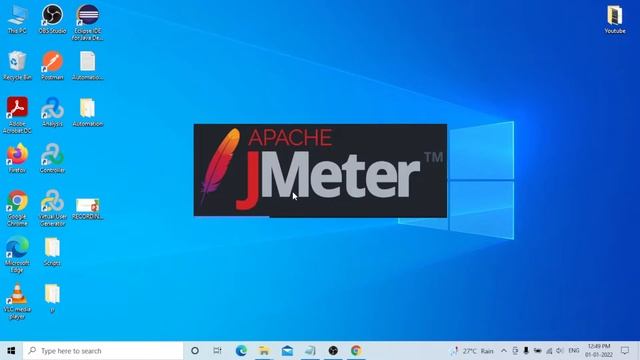Open the Mail app from taskbar
The width and height of the screenshot is (640, 360).
287,351
